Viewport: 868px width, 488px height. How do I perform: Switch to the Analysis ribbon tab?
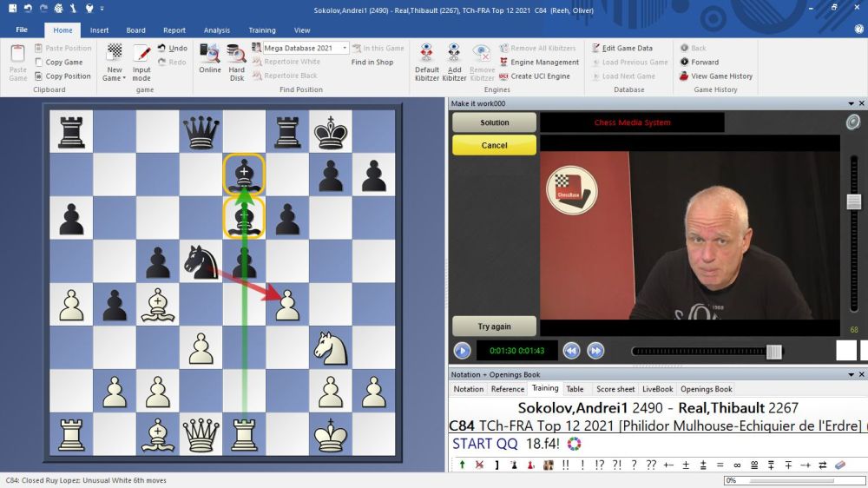217,30
